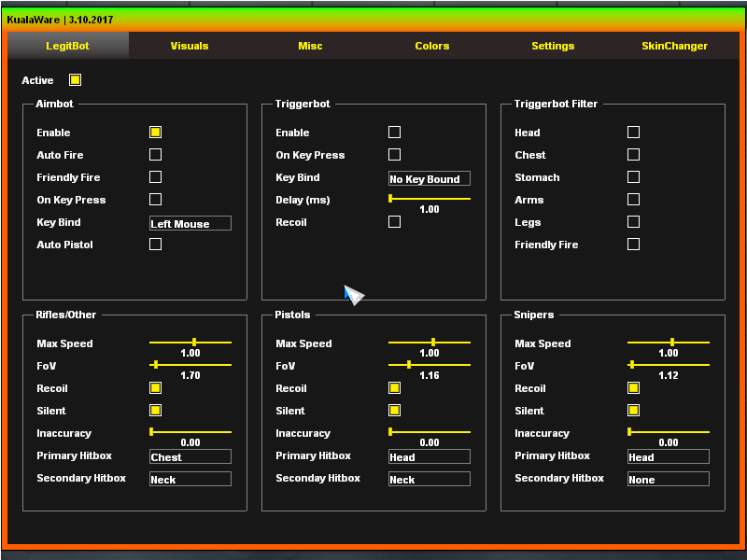Enable Head in Triggerbot Filter
This screenshot has height=560, width=747.
(x=633, y=133)
